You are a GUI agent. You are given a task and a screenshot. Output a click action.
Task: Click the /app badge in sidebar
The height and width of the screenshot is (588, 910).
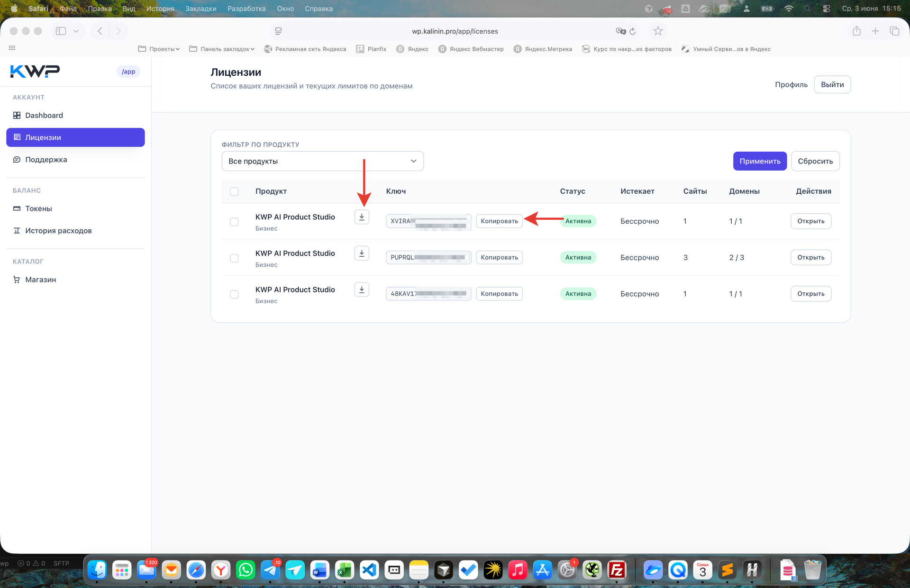(128, 72)
